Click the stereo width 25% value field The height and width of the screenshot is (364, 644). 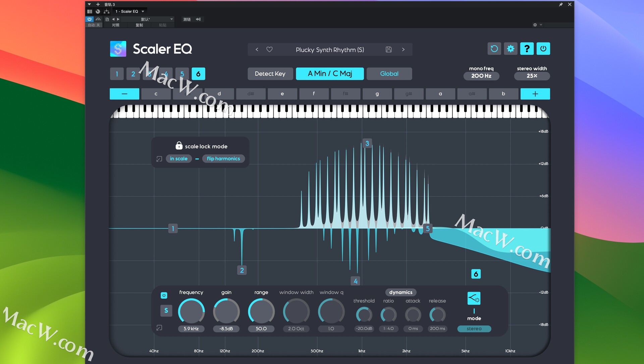pyautogui.click(x=532, y=76)
